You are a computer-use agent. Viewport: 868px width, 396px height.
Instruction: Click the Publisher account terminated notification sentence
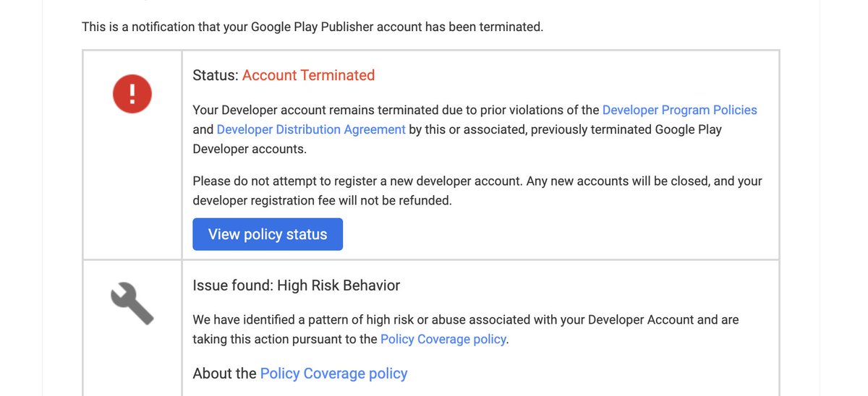pos(312,27)
